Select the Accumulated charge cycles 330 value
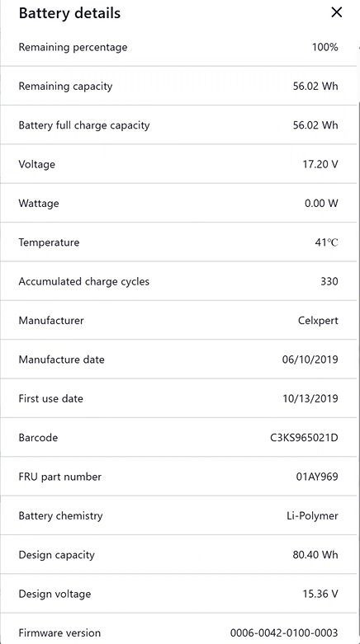The height and width of the screenshot is (644, 360). click(329, 281)
